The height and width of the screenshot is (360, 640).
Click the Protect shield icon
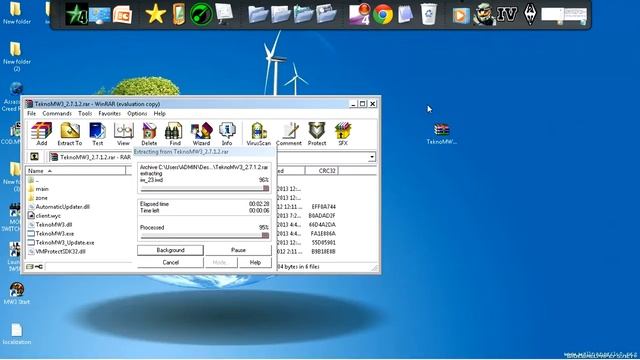pyautogui.click(x=317, y=133)
